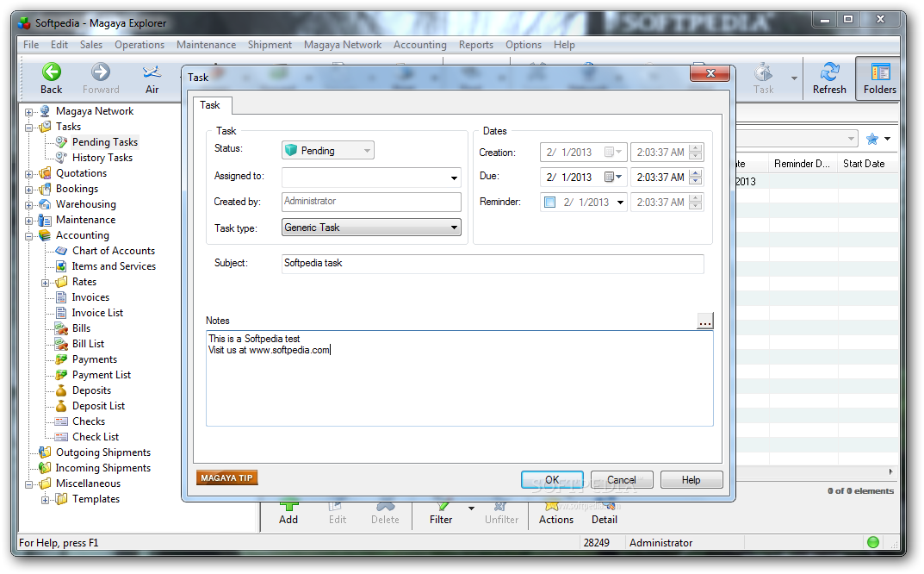Click the Help button in dialog
The width and height of the screenshot is (924, 574).
pos(691,479)
